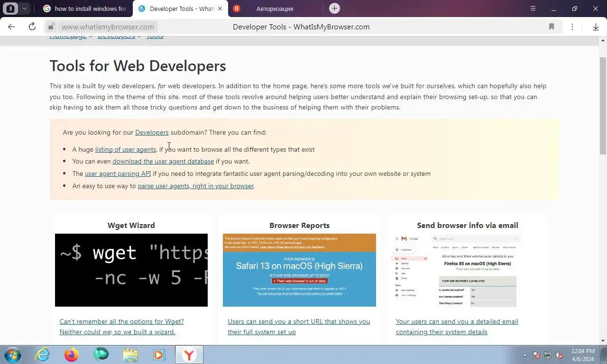Click the 'Wget Wizard' card heading

pyautogui.click(x=131, y=225)
